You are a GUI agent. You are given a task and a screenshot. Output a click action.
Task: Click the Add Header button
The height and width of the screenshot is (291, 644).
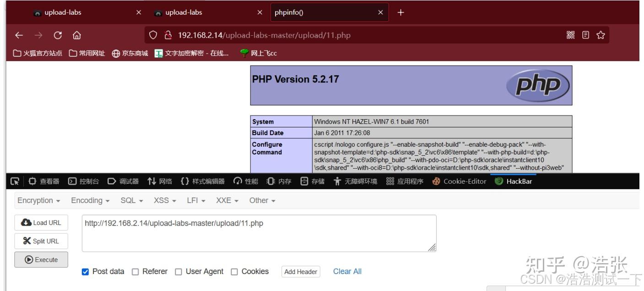pos(301,272)
